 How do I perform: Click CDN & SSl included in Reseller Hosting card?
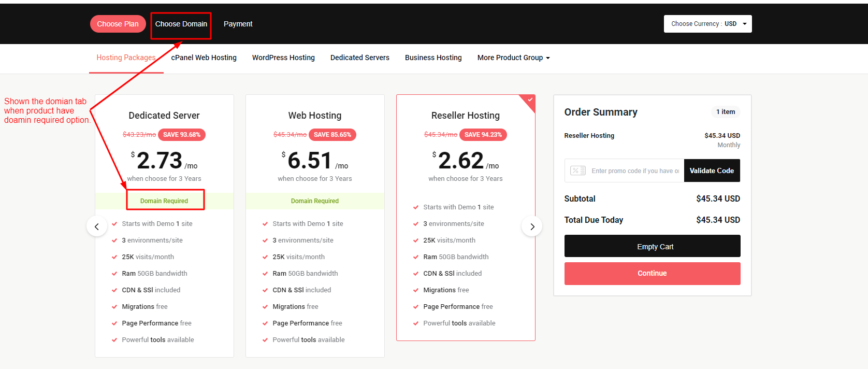pos(453,274)
